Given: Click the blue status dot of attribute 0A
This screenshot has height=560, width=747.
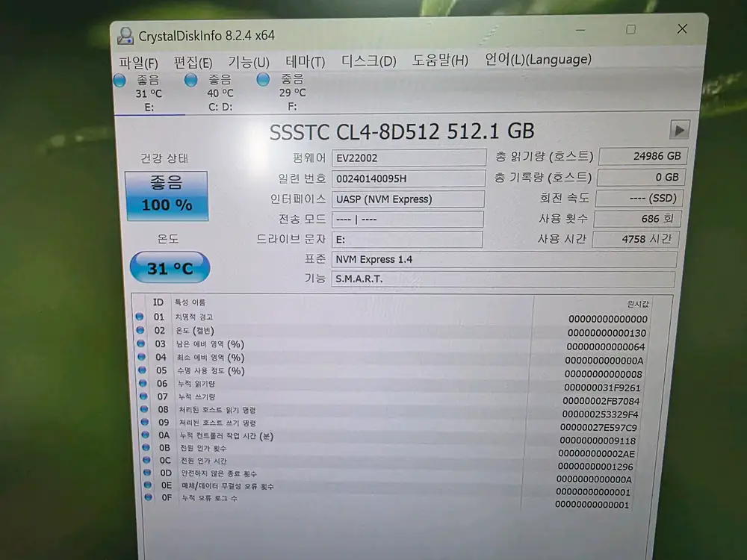Looking at the screenshot, I should tap(146, 435).
